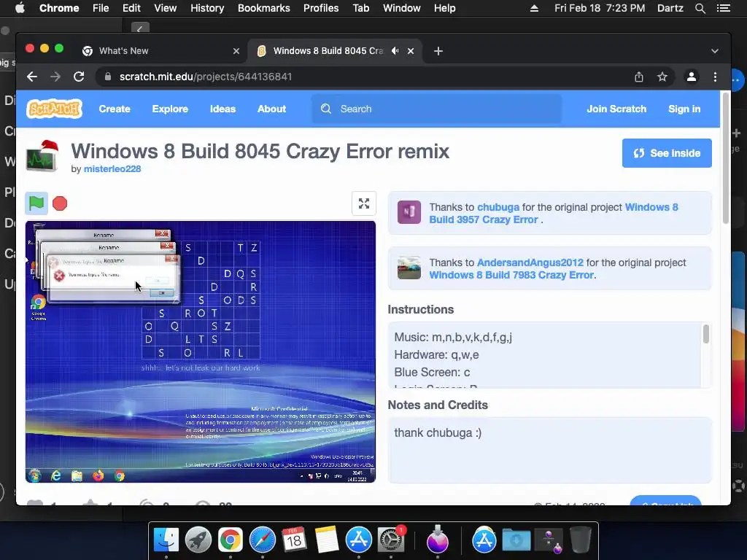Click Sign in
Screen dimensions: 747x560
click(x=684, y=109)
